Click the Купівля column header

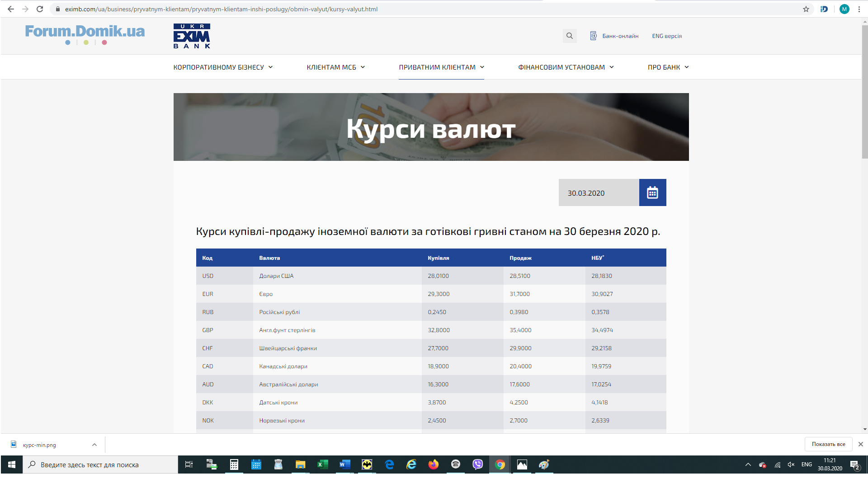point(439,258)
